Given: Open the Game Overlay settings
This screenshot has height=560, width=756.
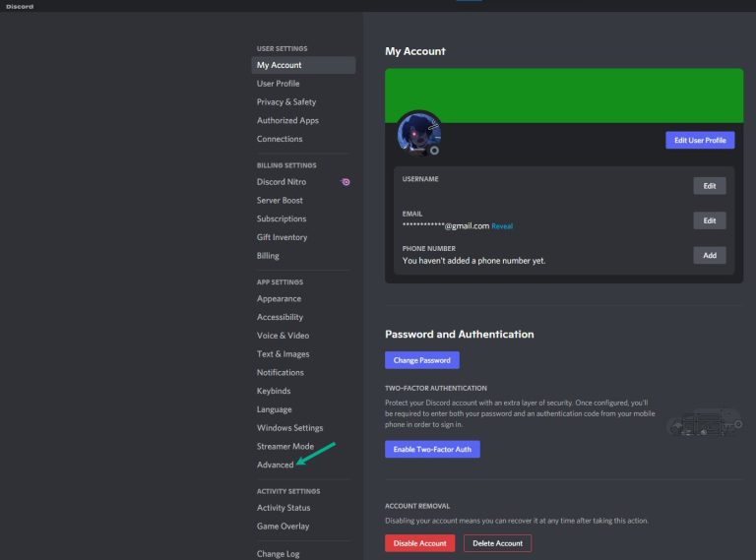Looking at the screenshot, I should coord(283,527).
